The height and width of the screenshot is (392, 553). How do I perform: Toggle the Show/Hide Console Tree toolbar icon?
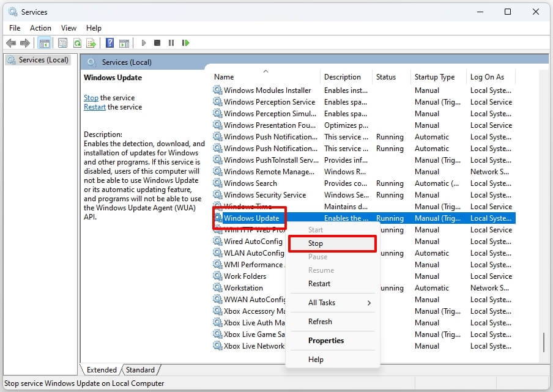45,43
